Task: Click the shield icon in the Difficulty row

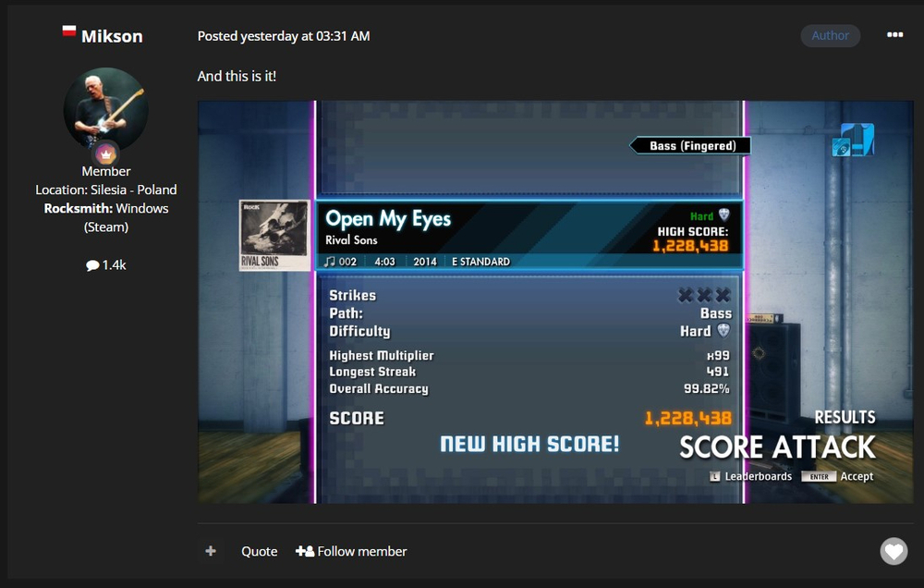Action: tap(723, 331)
